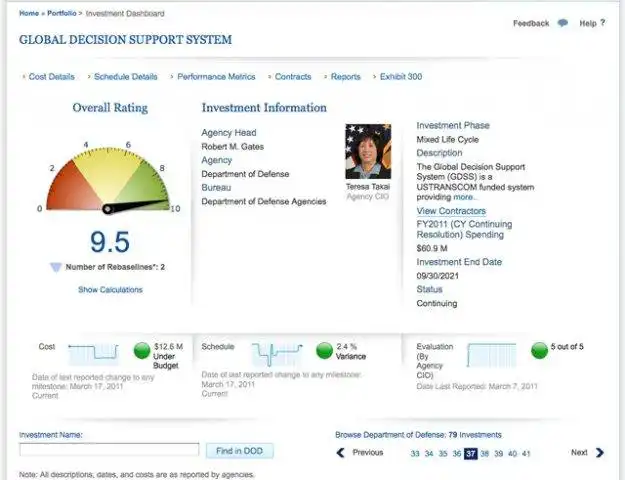Viewport: 625px width, 480px height.
Task: Click the Find in DOD button
Action: pyautogui.click(x=240, y=451)
